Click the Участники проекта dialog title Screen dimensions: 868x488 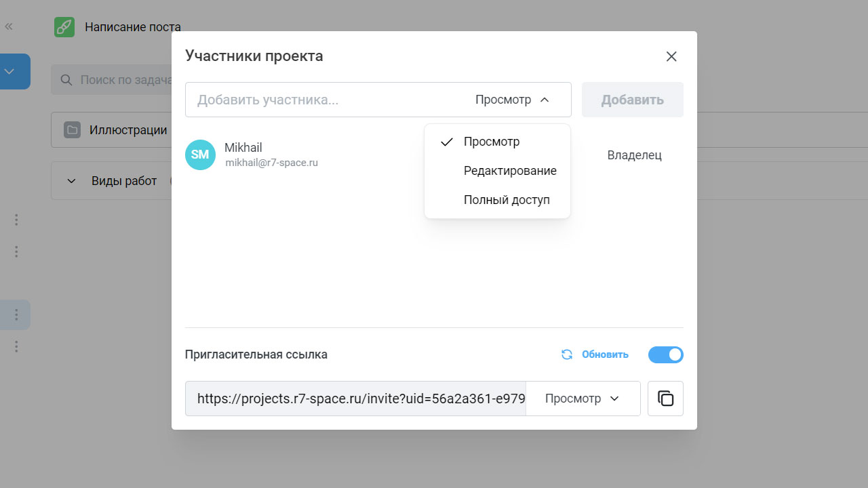(x=254, y=56)
